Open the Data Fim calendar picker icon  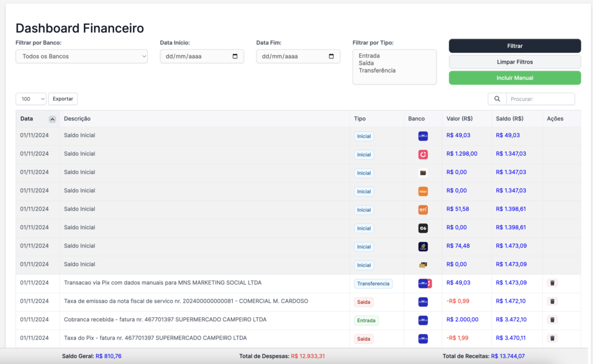tap(331, 56)
